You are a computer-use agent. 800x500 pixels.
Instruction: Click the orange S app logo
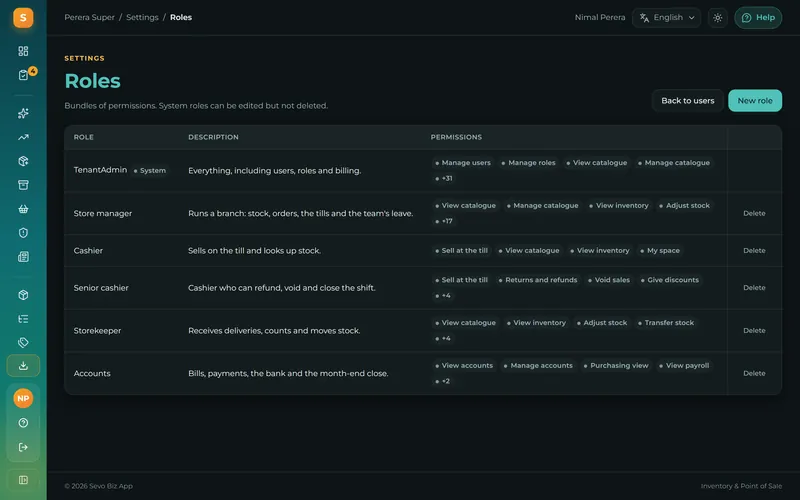(x=23, y=18)
